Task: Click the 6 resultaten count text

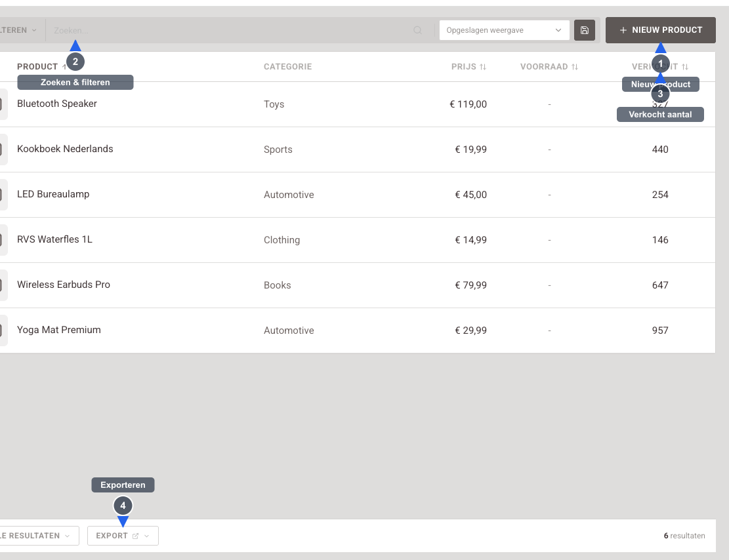Action: pos(684,536)
